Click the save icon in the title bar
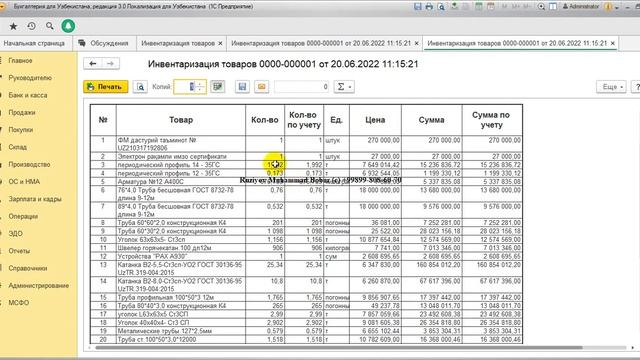The width and height of the screenshot is (640, 360). [418, 7]
